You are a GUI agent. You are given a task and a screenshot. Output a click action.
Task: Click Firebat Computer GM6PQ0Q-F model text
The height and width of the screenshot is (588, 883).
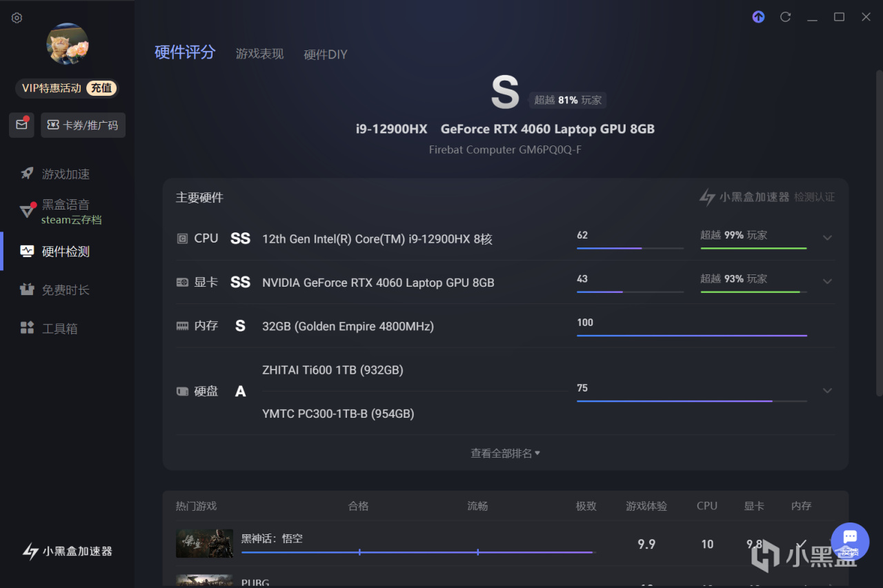[x=505, y=150]
